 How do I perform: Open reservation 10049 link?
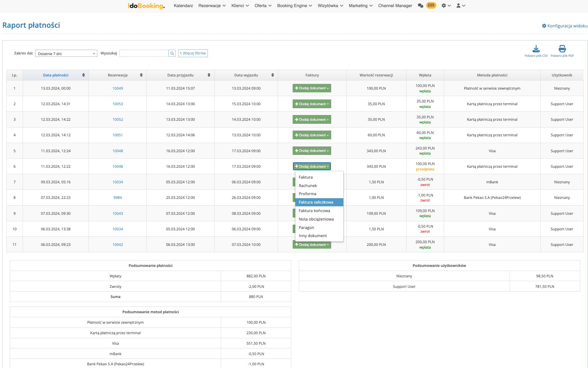coord(118,88)
